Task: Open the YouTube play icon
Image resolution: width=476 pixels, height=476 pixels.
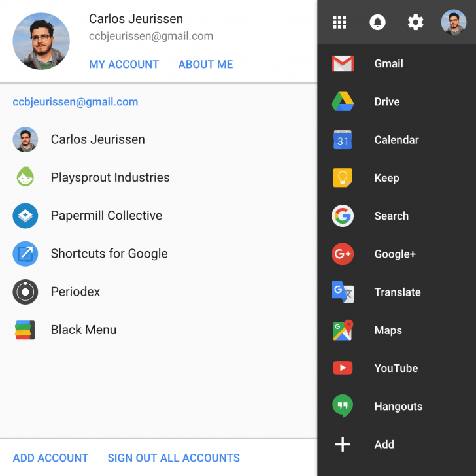Action: [343, 368]
